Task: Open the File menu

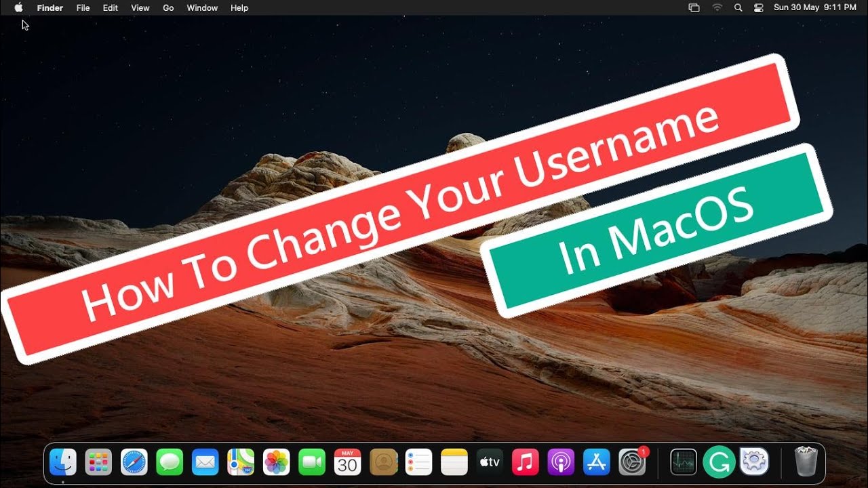Action: 83,7
